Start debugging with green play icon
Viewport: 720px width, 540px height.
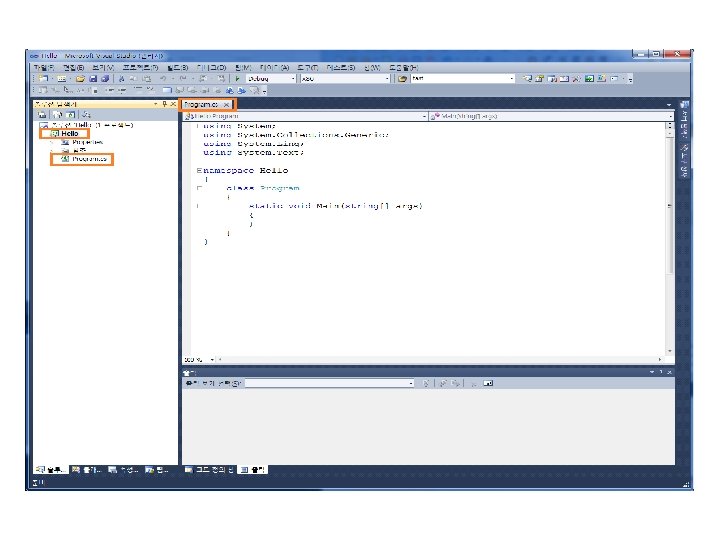pyautogui.click(x=237, y=79)
